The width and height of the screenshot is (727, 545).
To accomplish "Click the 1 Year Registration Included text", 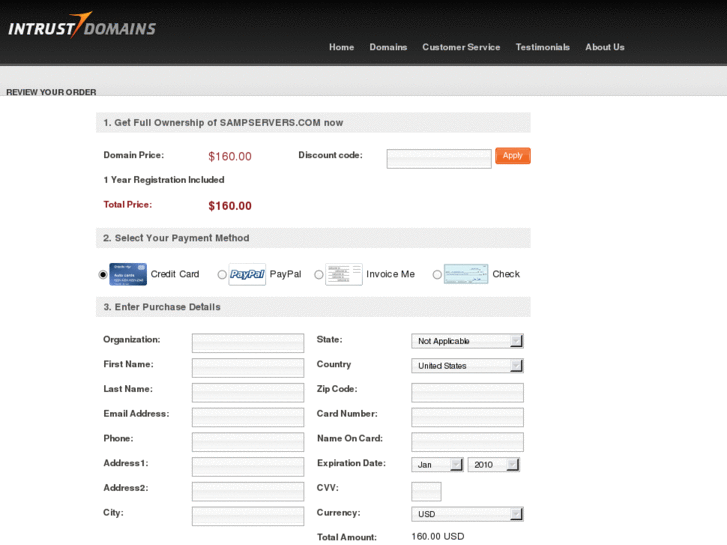I will 164,180.
